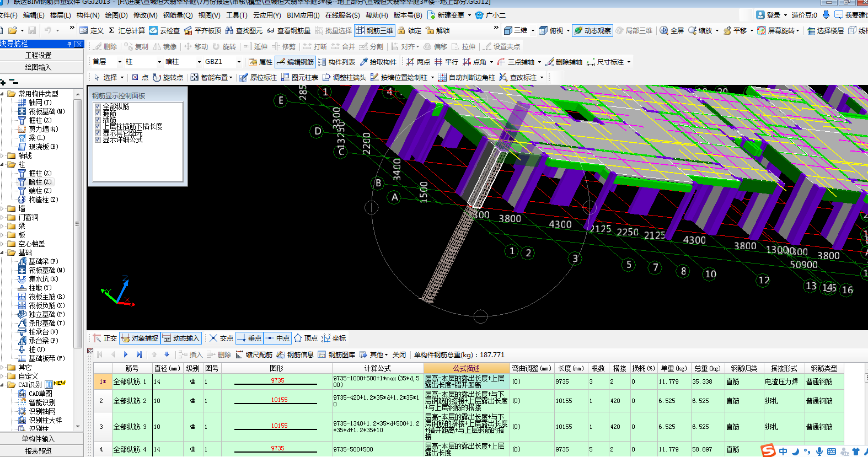Switch Sogou input method 中 indicator
868x457 pixels.
click(783, 451)
